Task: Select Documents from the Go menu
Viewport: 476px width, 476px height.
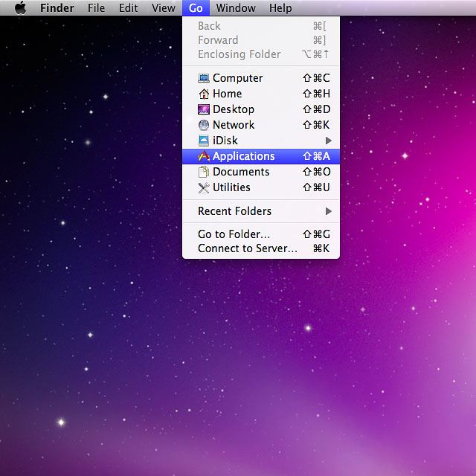Action: (261, 172)
